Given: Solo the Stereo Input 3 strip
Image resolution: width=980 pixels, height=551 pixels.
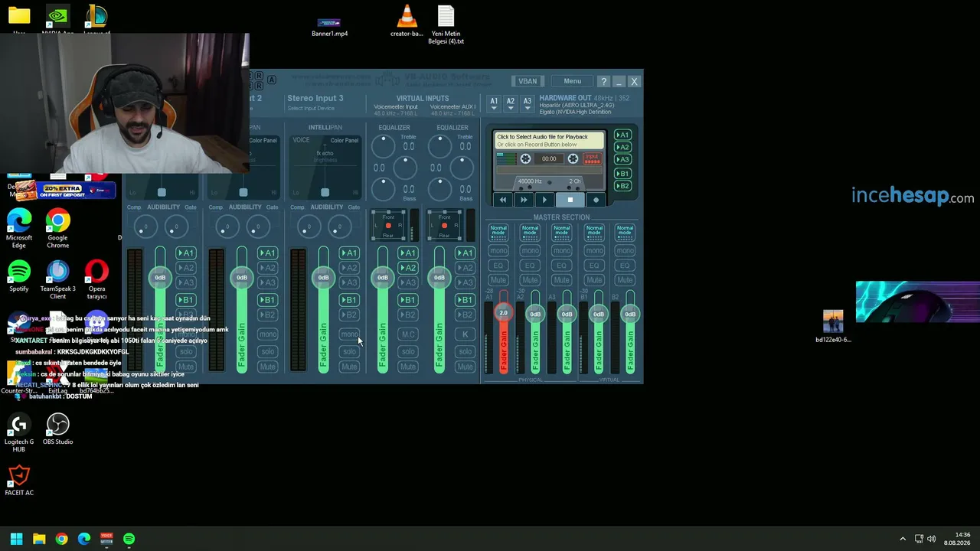Looking at the screenshot, I should (x=349, y=351).
